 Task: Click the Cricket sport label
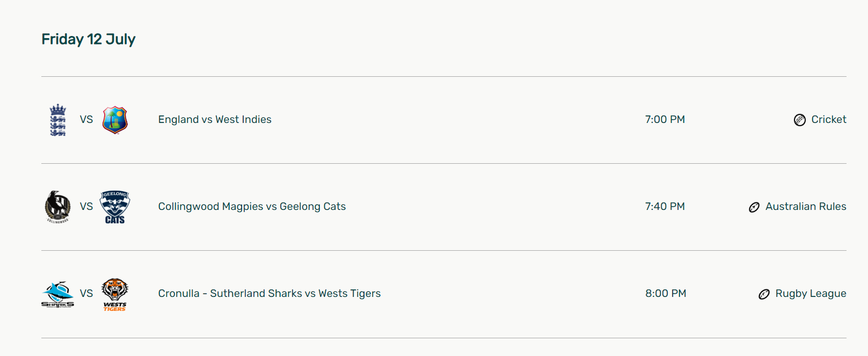point(829,119)
